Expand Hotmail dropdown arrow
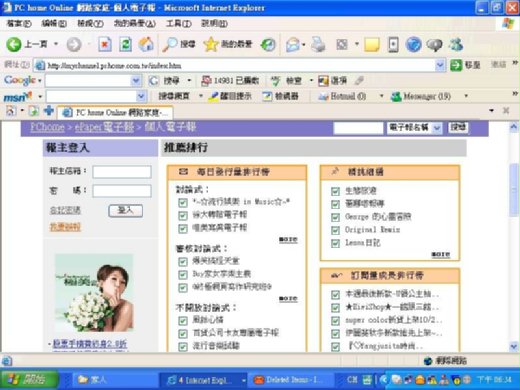This screenshot has height=390, width=520. [x=382, y=97]
